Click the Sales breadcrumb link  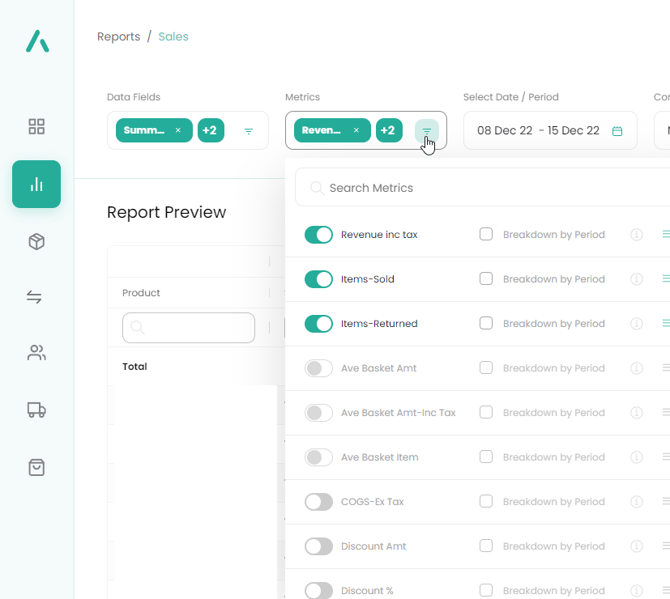[x=173, y=37]
